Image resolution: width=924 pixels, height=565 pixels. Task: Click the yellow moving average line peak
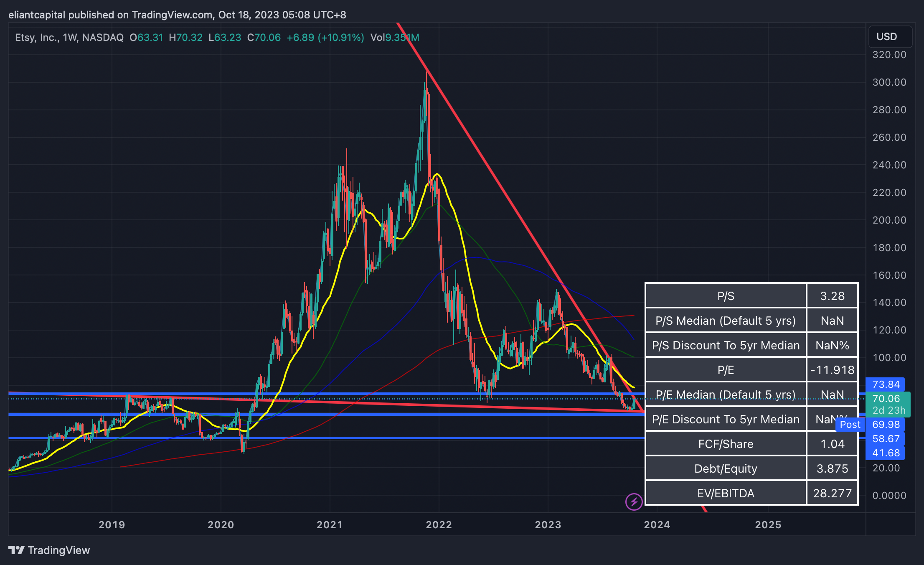437,174
